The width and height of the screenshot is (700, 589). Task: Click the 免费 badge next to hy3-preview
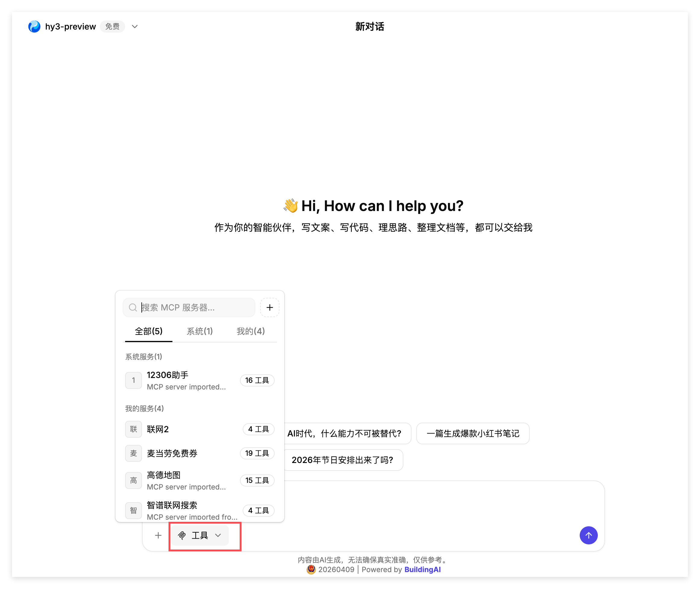point(112,27)
